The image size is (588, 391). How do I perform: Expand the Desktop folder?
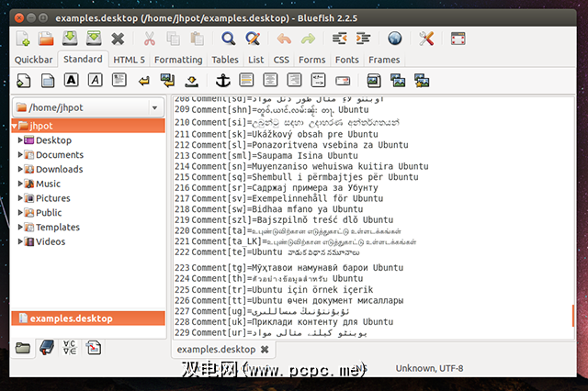click(x=20, y=140)
